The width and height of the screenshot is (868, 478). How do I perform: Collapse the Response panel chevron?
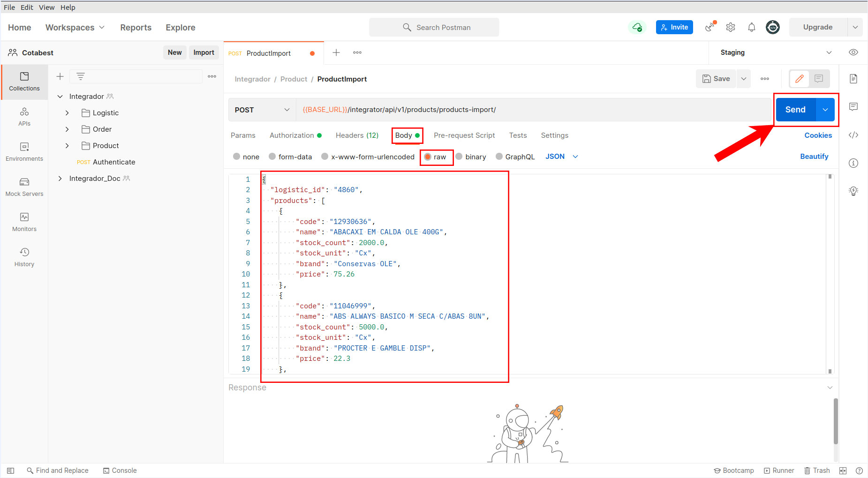[x=830, y=388]
